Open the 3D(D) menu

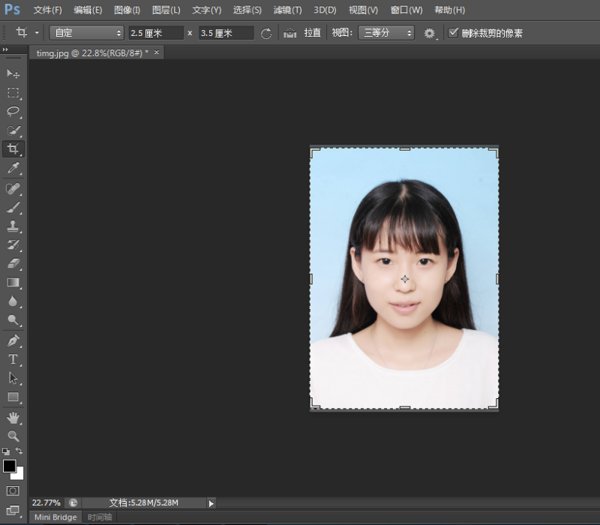pyautogui.click(x=325, y=10)
